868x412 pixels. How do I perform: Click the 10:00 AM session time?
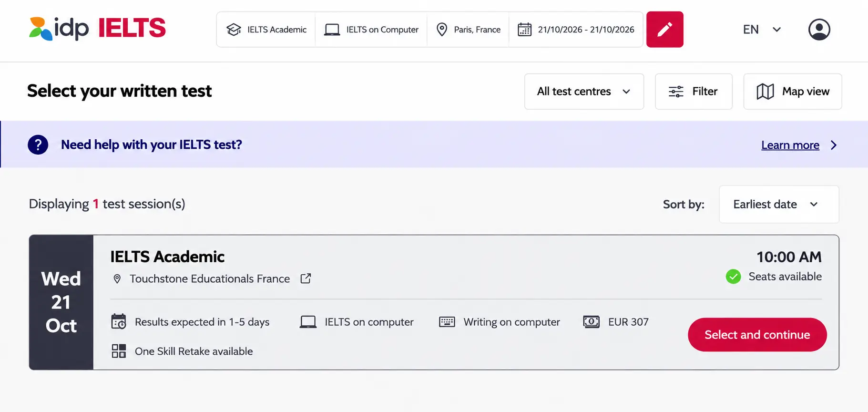(789, 257)
